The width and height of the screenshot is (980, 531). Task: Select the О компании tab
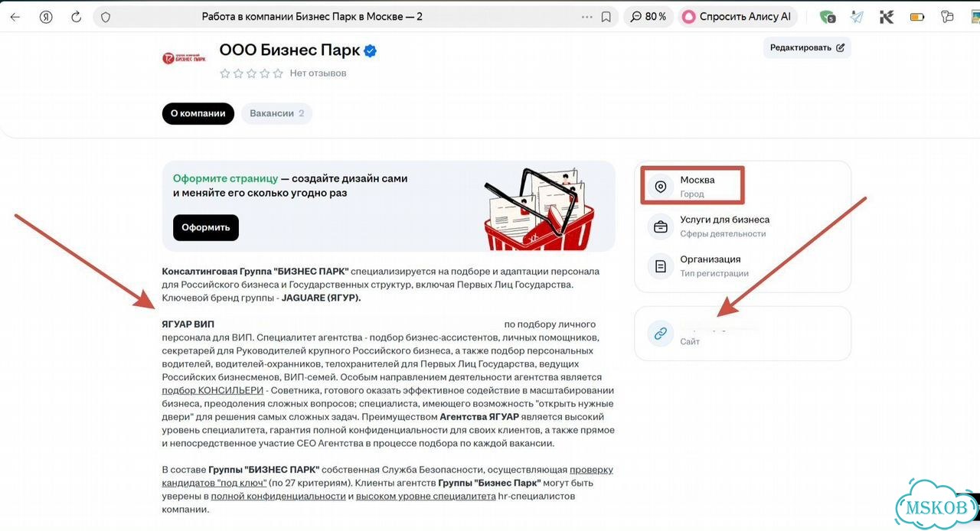coord(198,113)
